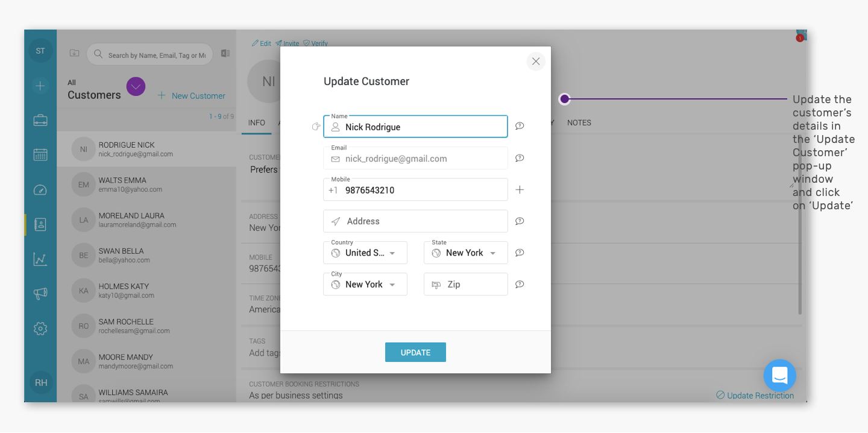Click the Edit link at top
868x433 pixels.
click(262, 43)
